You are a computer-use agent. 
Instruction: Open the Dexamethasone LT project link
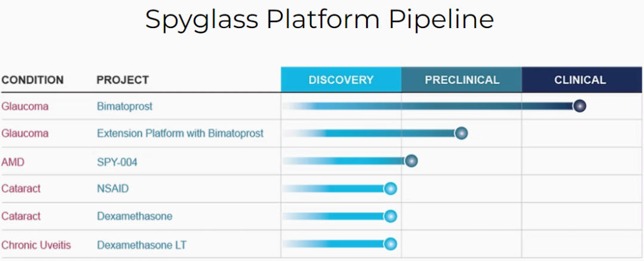(x=142, y=245)
